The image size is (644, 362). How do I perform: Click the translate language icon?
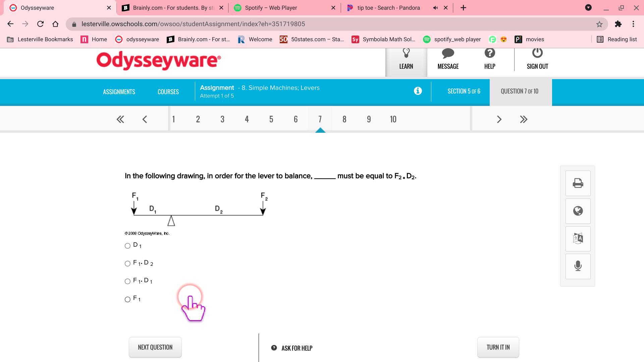pyautogui.click(x=578, y=239)
